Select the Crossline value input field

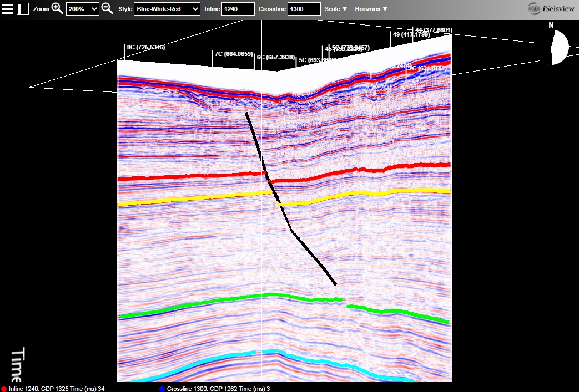pos(303,8)
